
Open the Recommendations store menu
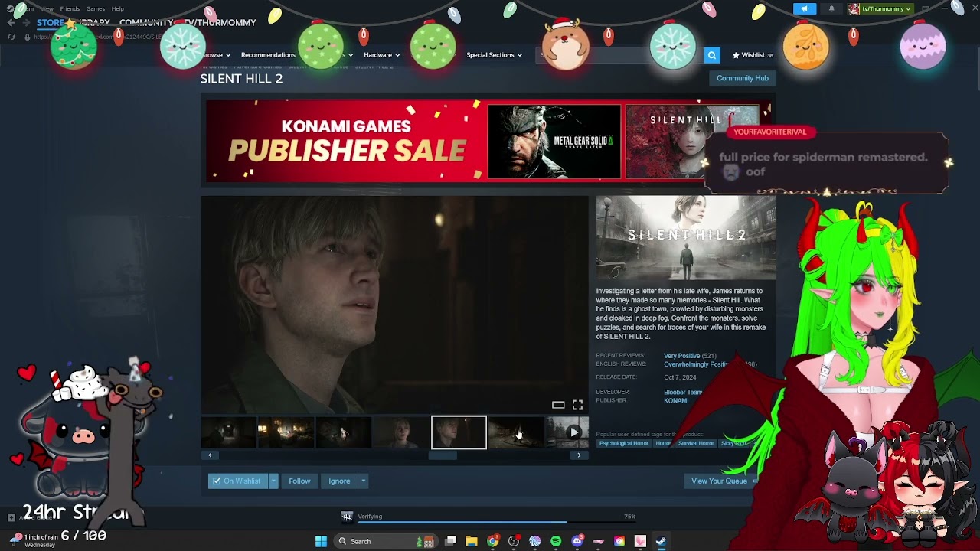[x=268, y=55]
